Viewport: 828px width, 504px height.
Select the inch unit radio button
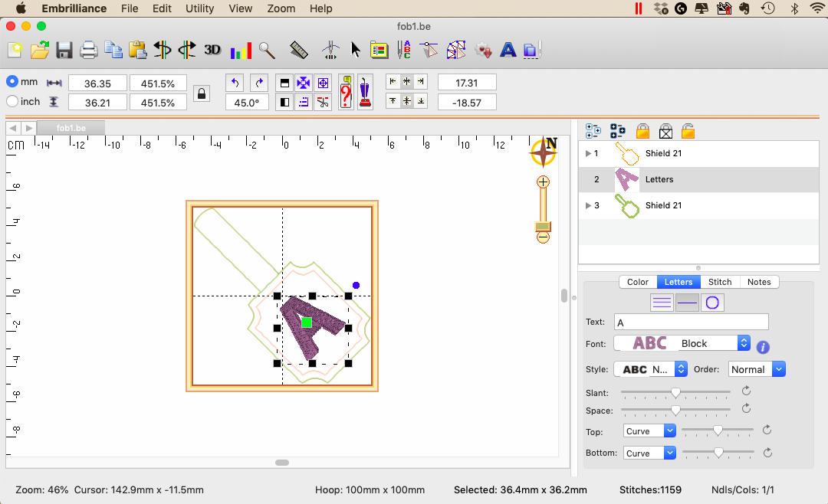click(x=12, y=101)
